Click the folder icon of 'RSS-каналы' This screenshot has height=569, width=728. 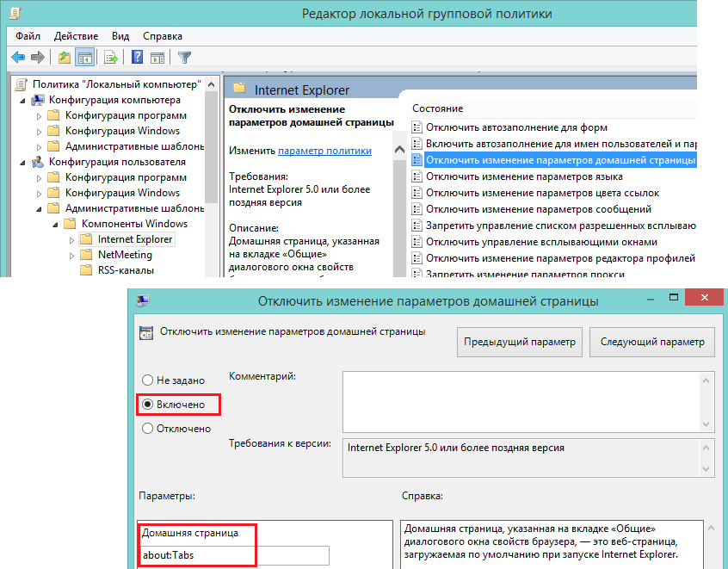(x=86, y=270)
